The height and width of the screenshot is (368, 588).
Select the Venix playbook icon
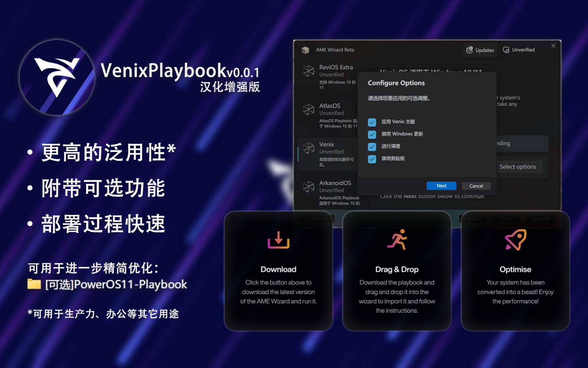point(308,148)
